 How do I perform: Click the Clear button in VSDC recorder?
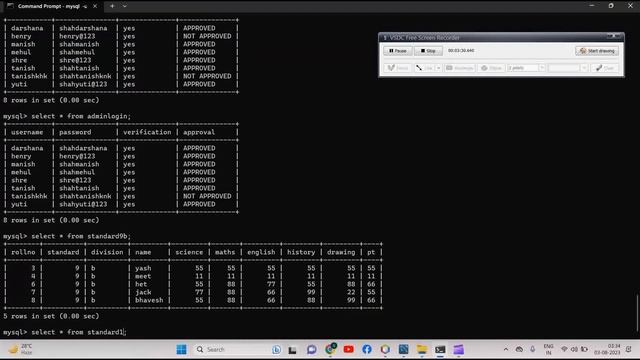coord(605,68)
